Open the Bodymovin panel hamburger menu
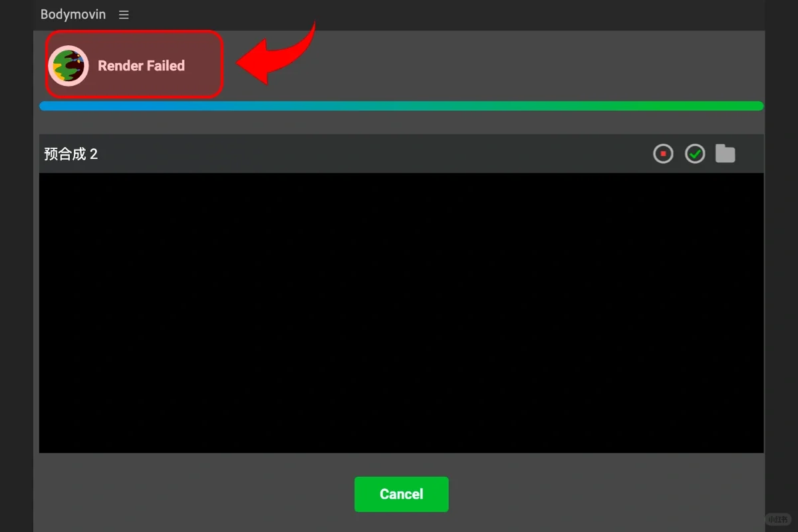Viewport: 798px width, 532px height. pos(124,15)
